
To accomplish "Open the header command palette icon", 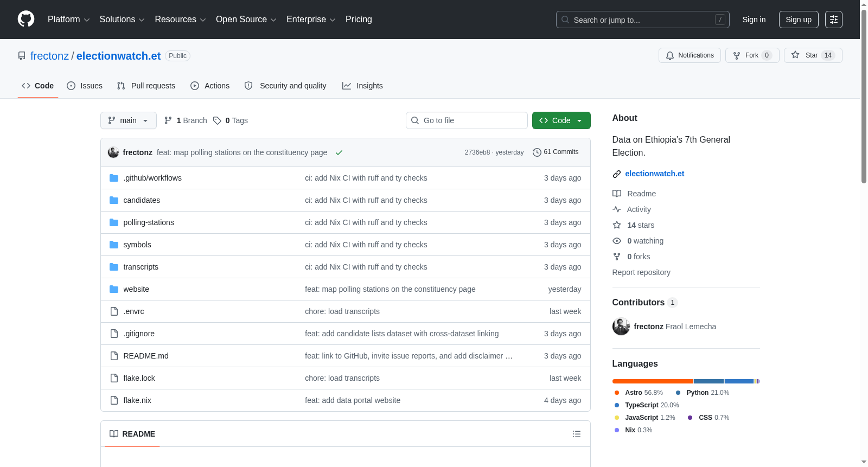I will 834,20.
